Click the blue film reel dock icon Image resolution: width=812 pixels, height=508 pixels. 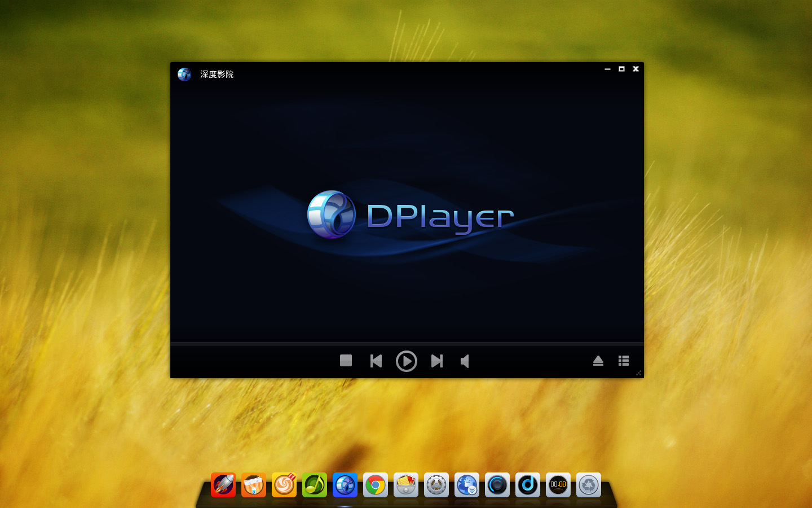[x=345, y=485]
